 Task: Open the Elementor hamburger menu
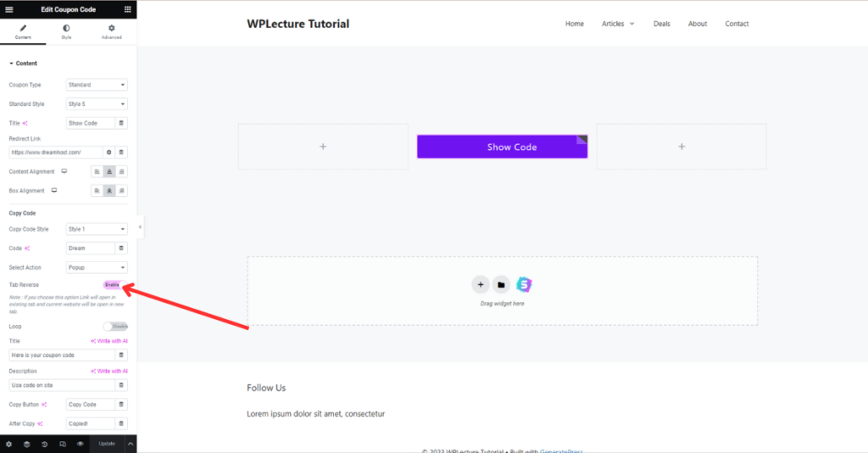coord(8,9)
